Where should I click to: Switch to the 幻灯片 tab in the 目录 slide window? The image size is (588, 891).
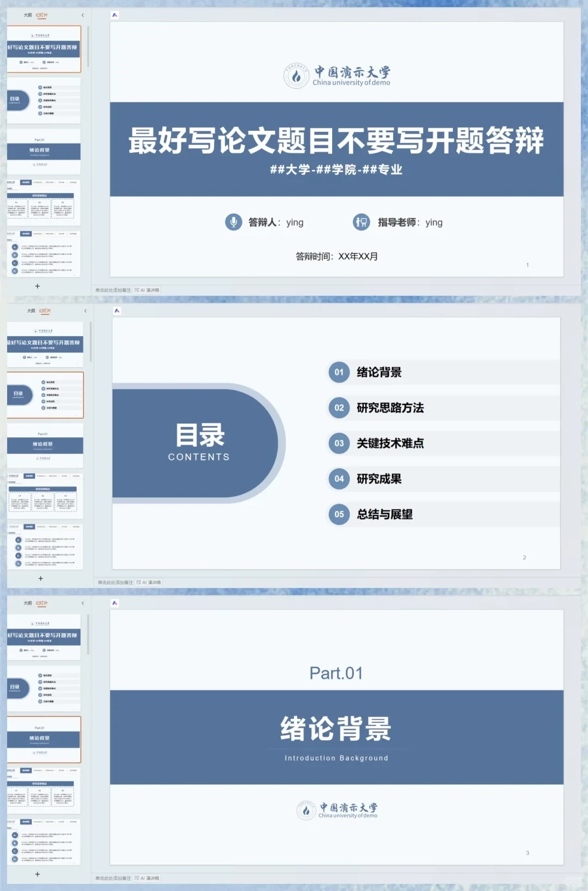point(45,311)
